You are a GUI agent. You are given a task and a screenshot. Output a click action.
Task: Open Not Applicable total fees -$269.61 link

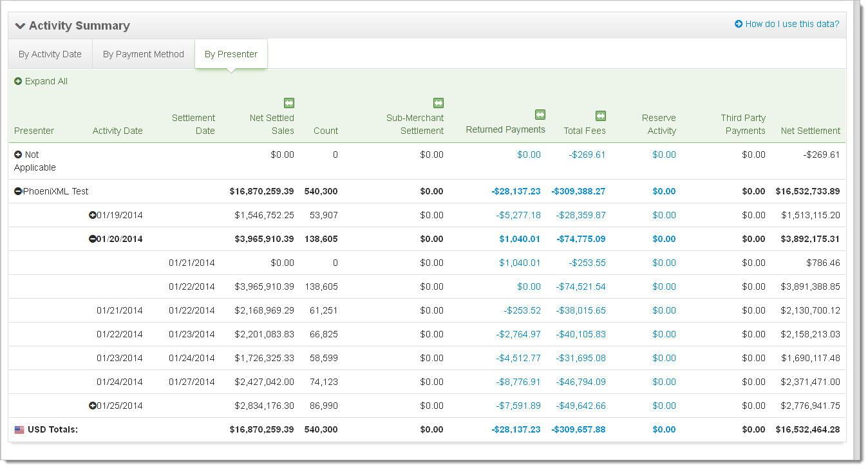(x=587, y=154)
